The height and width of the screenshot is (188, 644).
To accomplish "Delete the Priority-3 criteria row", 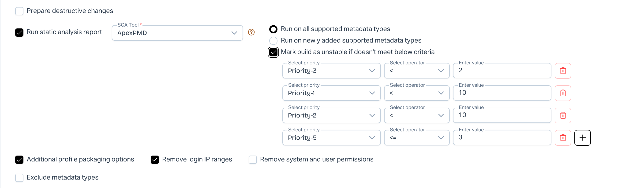I will (563, 71).
